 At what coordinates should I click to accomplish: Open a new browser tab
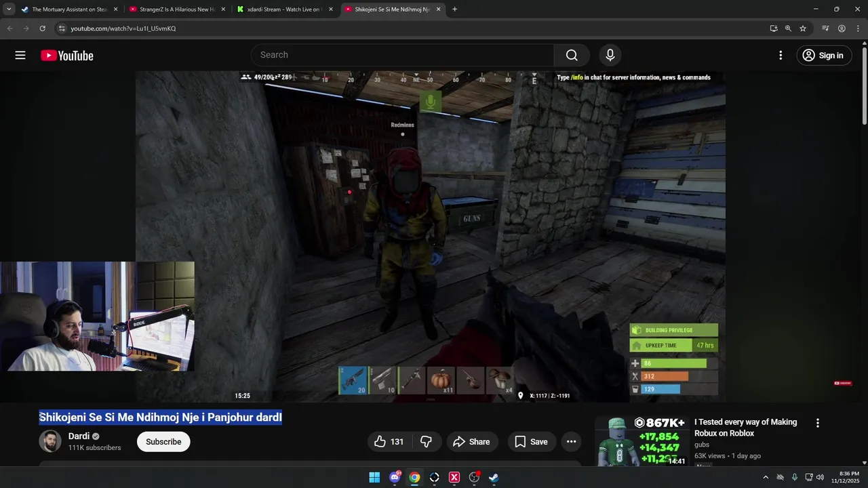pos(454,9)
